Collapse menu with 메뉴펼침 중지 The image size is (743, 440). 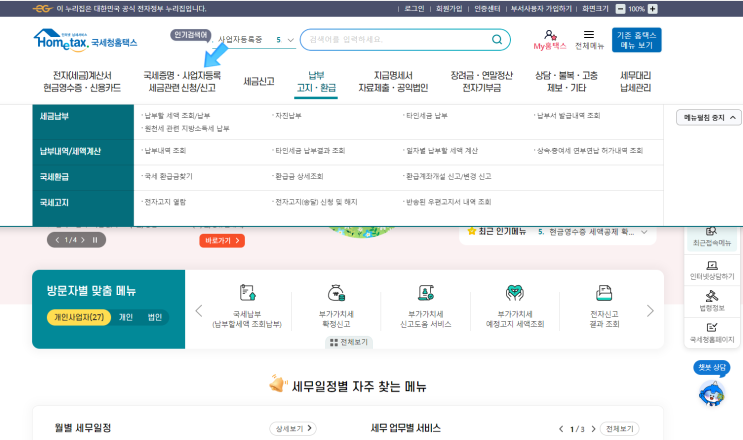[x=708, y=117]
